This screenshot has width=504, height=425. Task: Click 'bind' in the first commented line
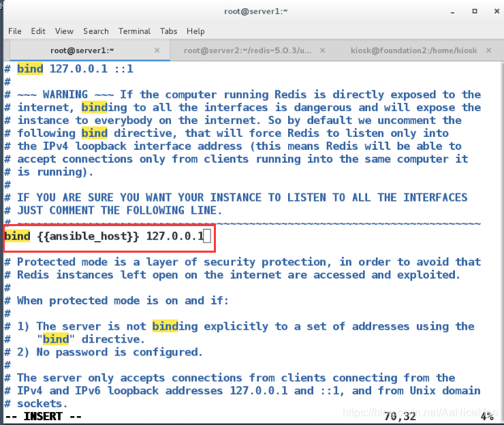(x=30, y=69)
